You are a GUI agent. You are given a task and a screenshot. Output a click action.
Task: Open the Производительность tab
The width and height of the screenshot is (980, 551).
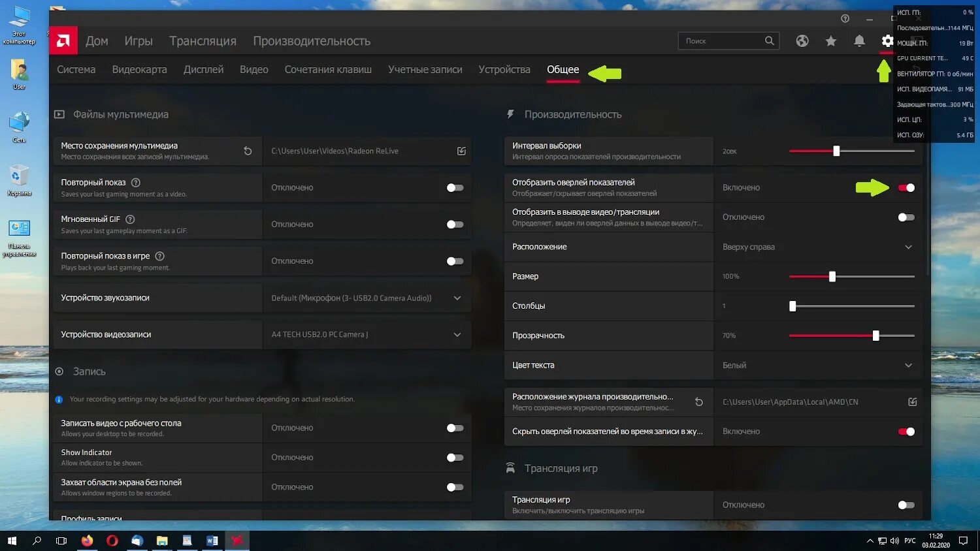(312, 41)
